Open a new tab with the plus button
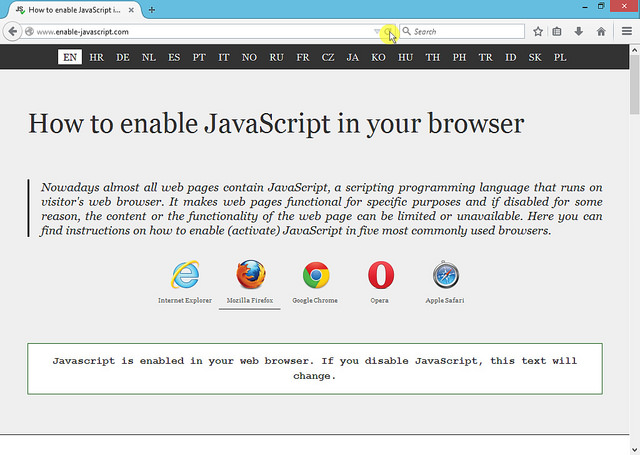The width and height of the screenshot is (640, 455). point(152,9)
